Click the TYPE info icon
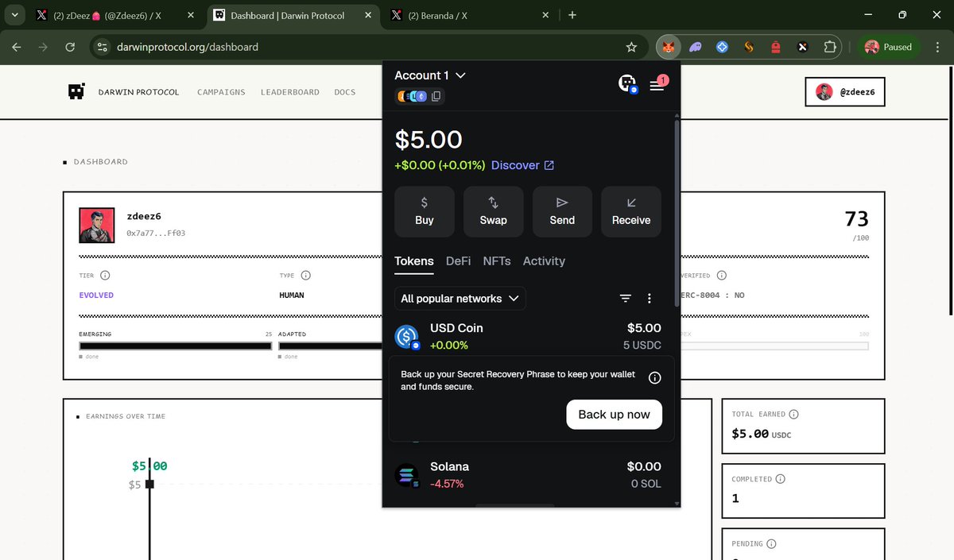This screenshot has height=560, width=954. pos(306,276)
